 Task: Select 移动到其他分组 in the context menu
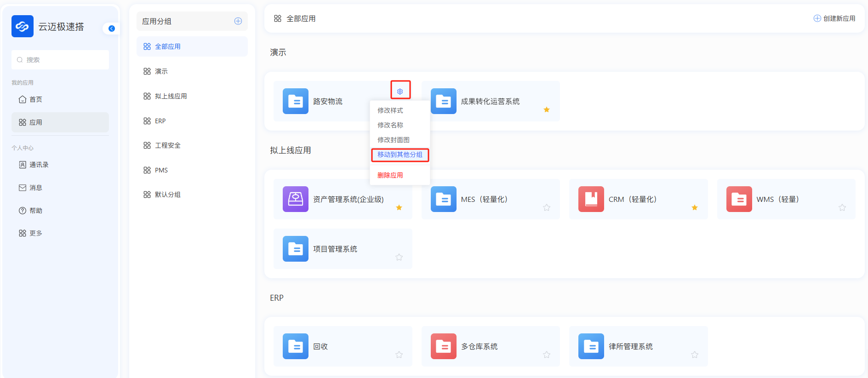[400, 155]
